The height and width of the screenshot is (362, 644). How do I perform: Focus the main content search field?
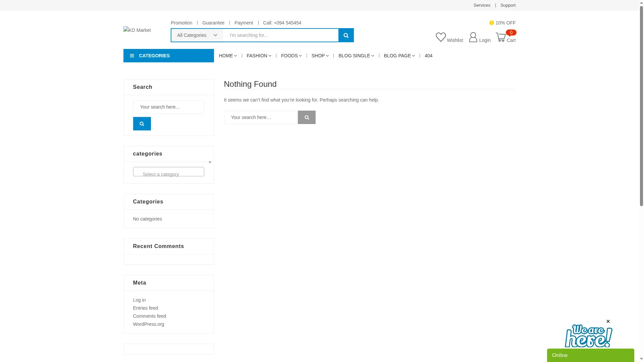coord(260,117)
